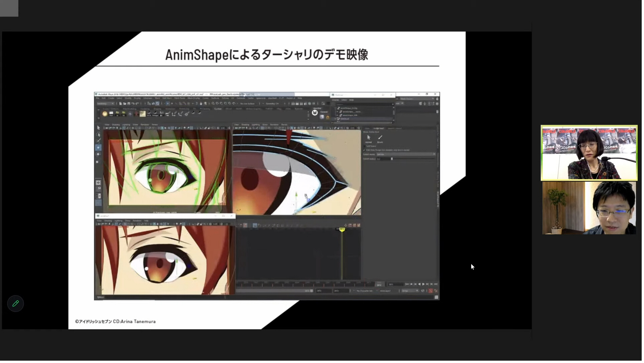Switch to the Custom shelf tab
The height and width of the screenshot is (363, 644).
pyautogui.click(x=218, y=109)
